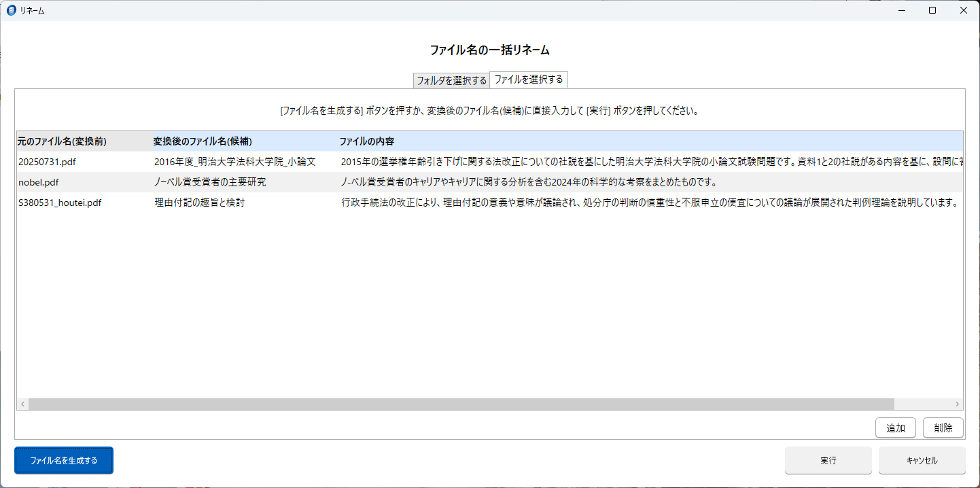The height and width of the screenshot is (488, 980).
Task: Click the scrollbar's left arrow icon
Action: coord(22,404)
